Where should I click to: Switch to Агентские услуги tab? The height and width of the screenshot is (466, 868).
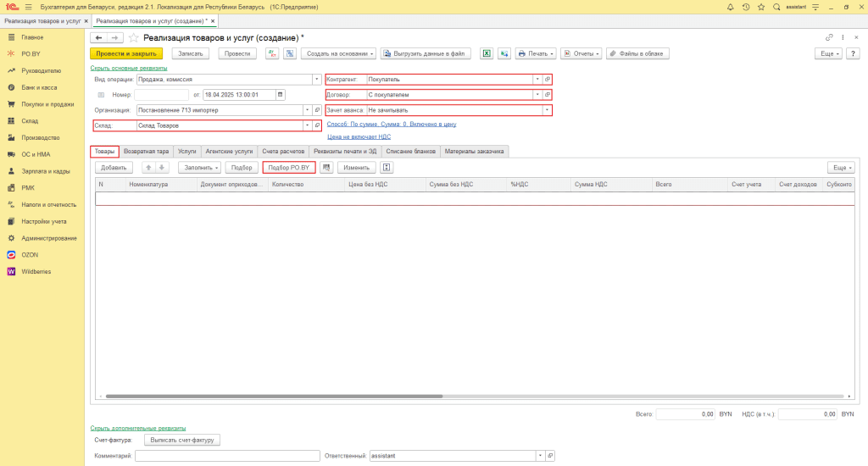click(229, 151)
